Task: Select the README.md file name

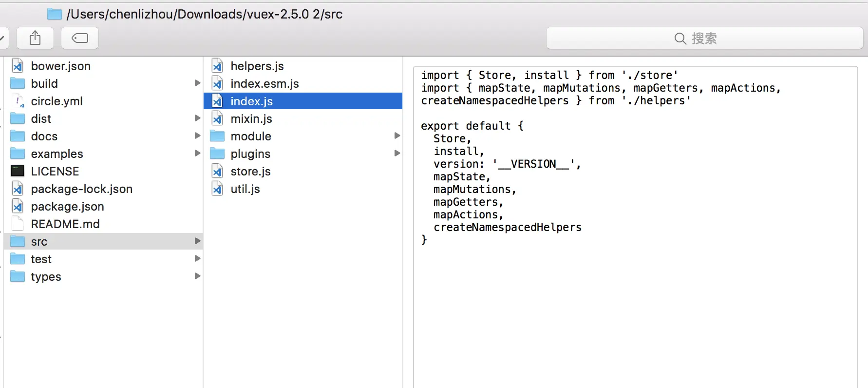Action: (65, 224)
